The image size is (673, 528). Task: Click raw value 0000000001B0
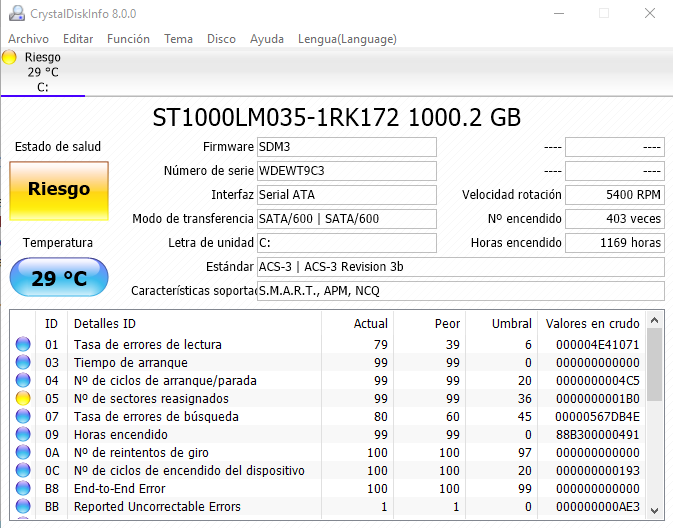point(597,398)
